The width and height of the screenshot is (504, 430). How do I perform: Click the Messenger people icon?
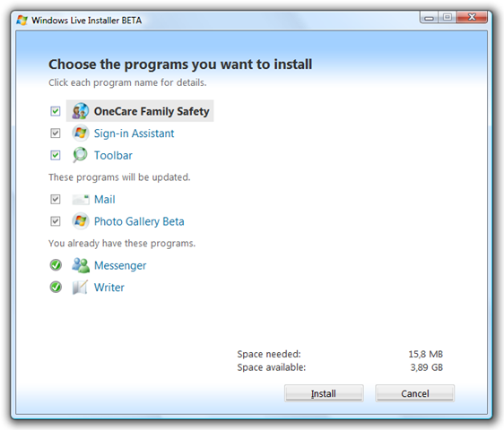[x=81, y=265]
